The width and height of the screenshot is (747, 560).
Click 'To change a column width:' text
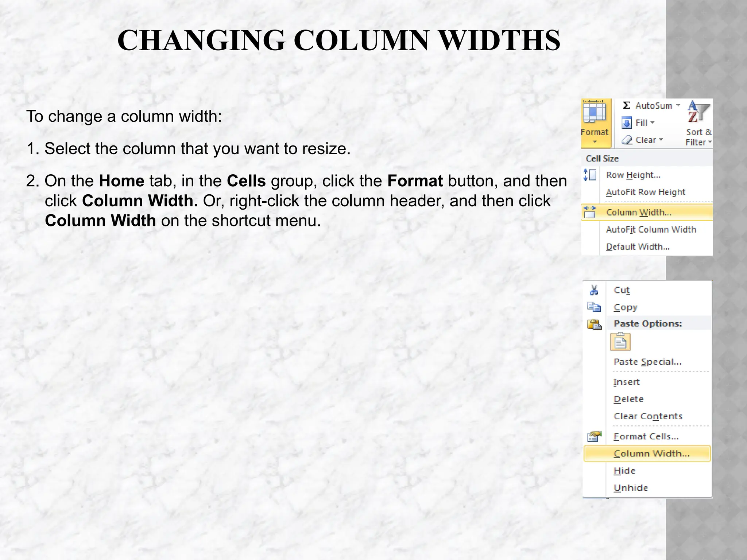[124, 117]
